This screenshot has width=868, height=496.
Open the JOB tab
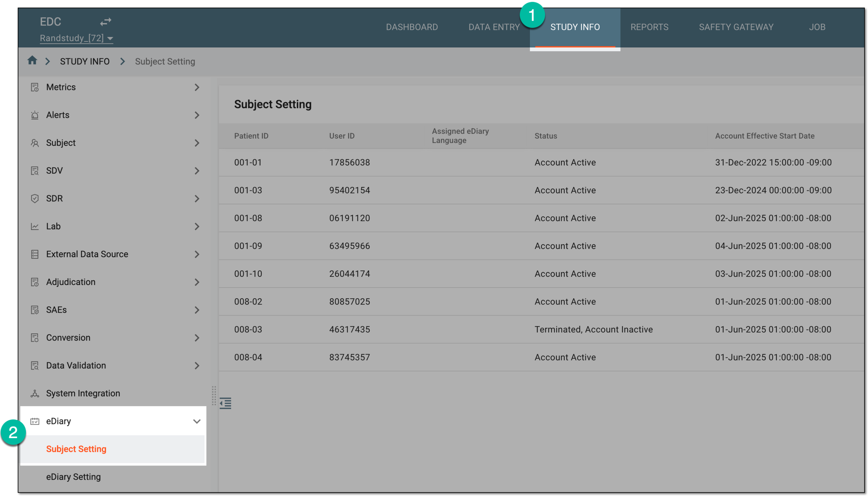817,27
